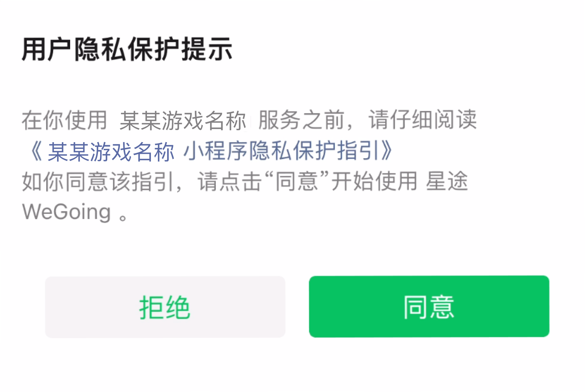The height and width of the screenshot is (392, 585).
Task: Click the 用户隐私保护提示 dialog title
Action: click(x=127, y=49)
